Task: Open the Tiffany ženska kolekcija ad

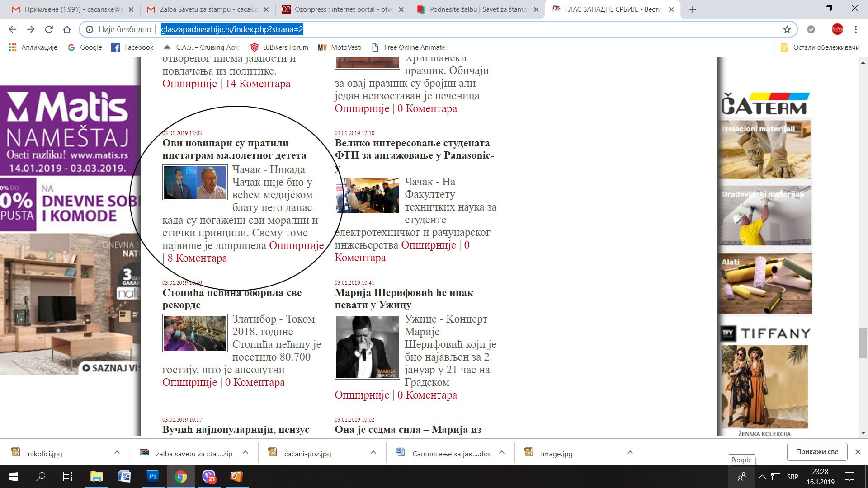Action: [x=764, y=382]
